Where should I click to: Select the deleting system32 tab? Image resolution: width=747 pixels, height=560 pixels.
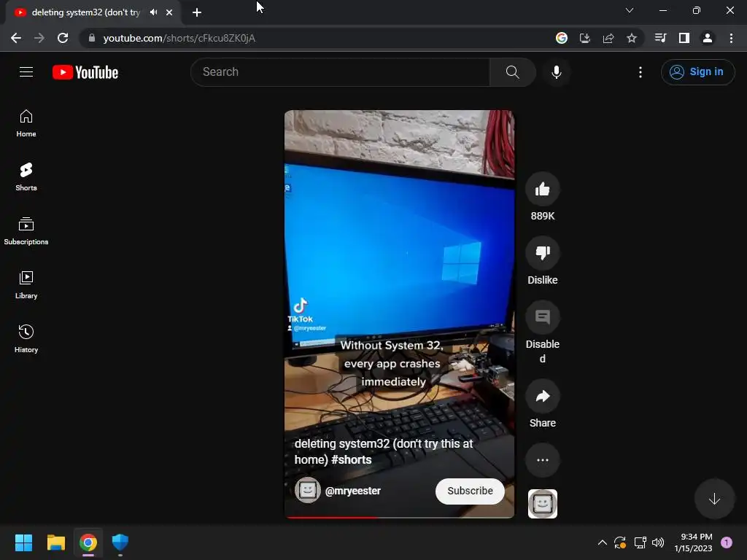94,12
